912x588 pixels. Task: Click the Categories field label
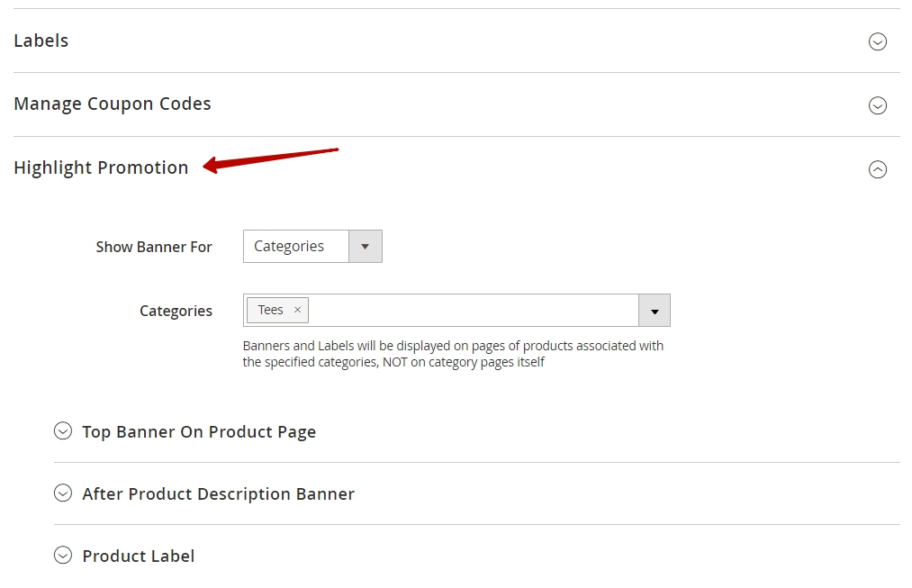pyautogui.click(x=176, y=312)
